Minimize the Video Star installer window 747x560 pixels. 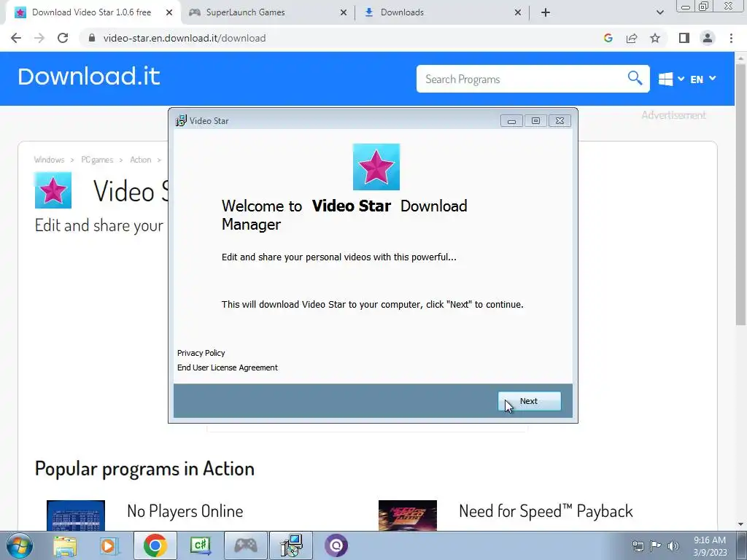tap(511, 121)
